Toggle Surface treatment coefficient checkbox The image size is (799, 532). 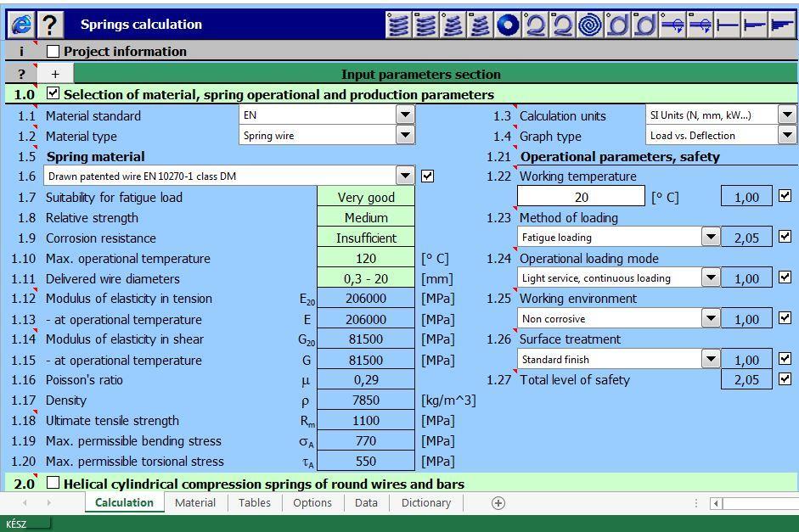click(785, 358)
